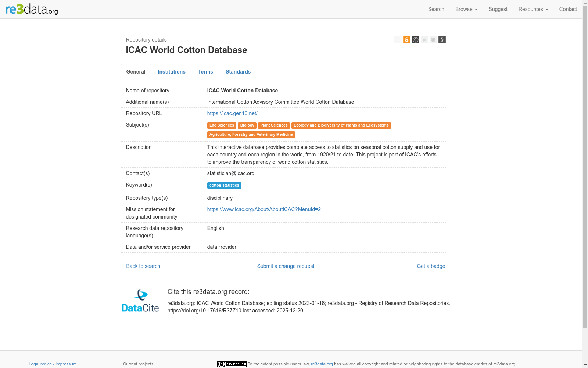The width and height of the screenshot is (588, 368).
Task: Open the Terms tab
Action: pos(205,72)
